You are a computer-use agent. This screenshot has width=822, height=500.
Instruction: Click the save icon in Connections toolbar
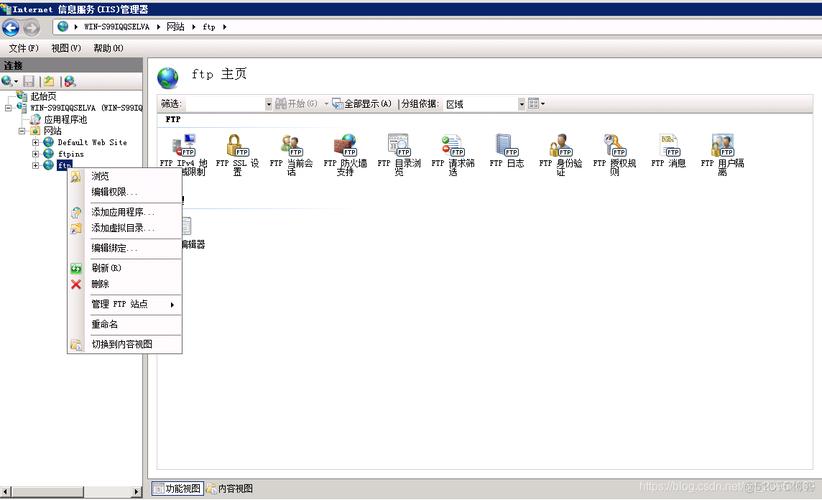pyautogui.click(x=29, y=81)
